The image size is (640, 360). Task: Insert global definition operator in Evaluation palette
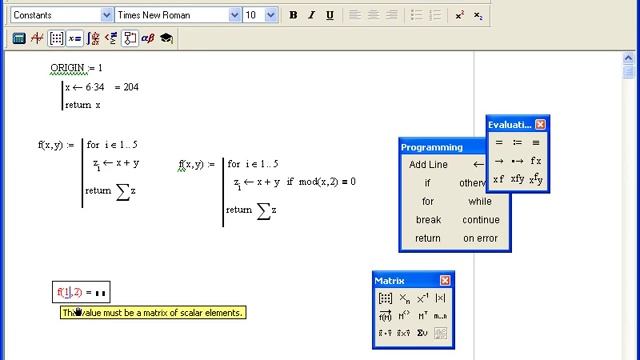[536, 142]
